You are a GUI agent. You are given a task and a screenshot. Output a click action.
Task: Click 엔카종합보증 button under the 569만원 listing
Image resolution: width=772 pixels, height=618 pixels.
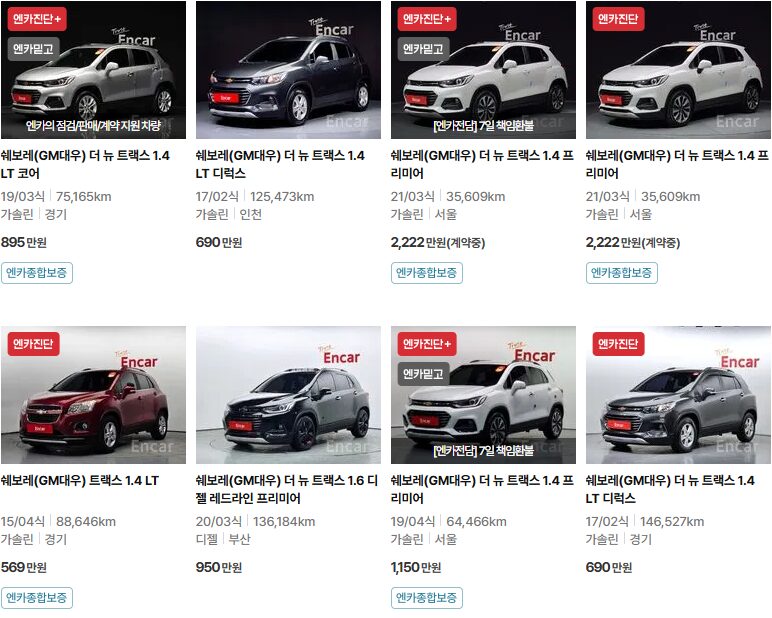(x=37, y=598)
